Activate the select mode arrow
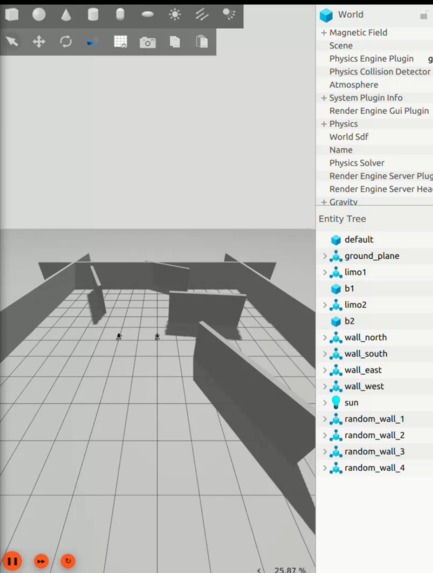Screen dimensions: 433x573 [12, 41]
